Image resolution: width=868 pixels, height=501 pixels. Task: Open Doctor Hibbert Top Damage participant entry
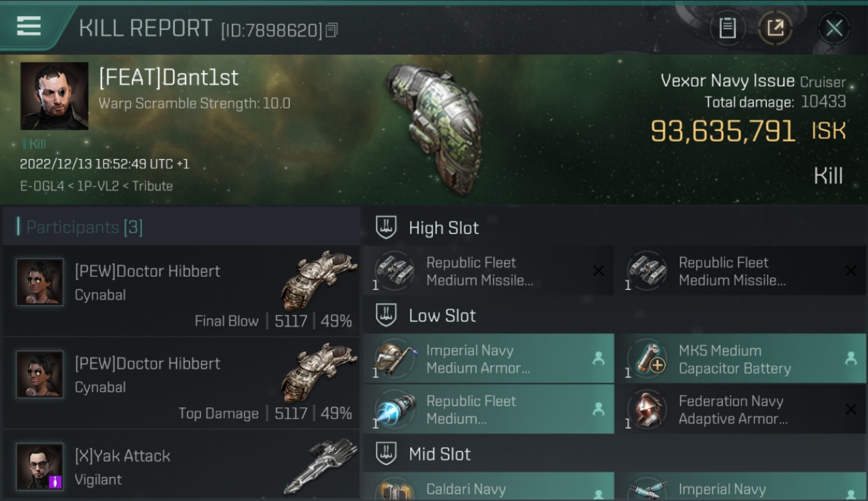pos(181,383)
